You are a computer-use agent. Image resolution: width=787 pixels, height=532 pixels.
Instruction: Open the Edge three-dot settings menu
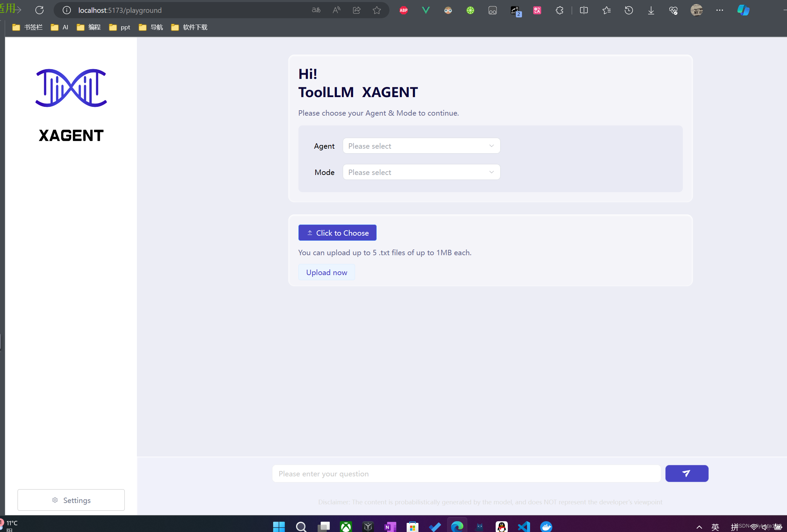720,10
